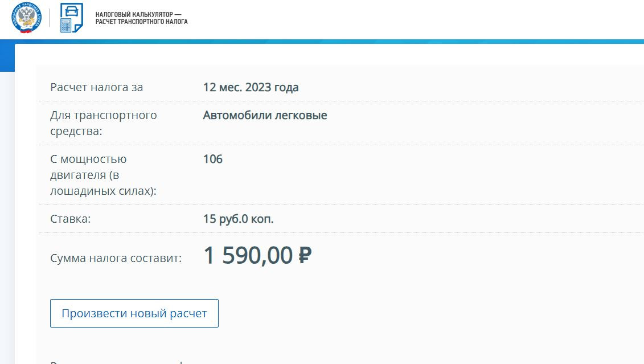Viewport: 644px width, 364px height.
Task: Select the "12 мес. 2023 года" period value
Action: click(251, 87)
